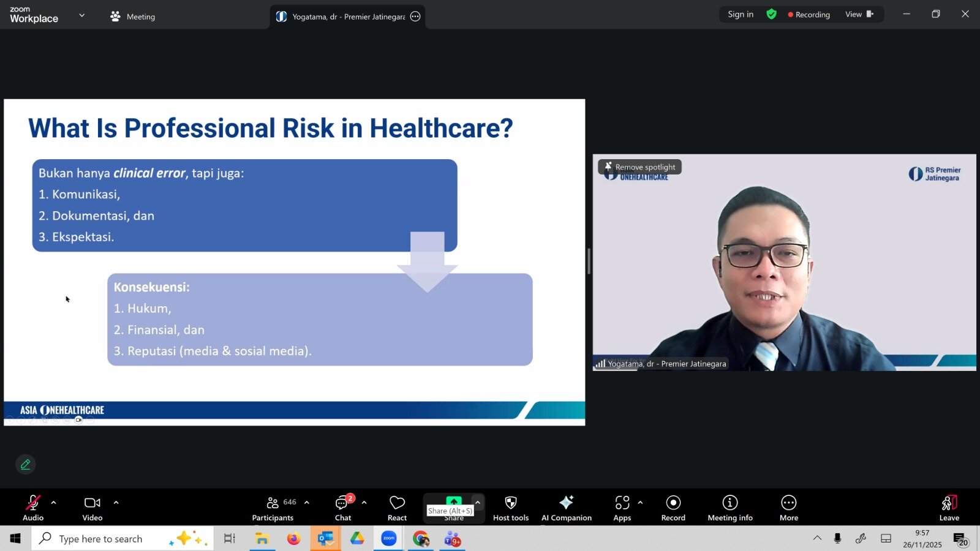This screenshot has width=980, height=551.
Task: Open the Zoom Workplace dropdown chevron
Action: coord(82,15)
